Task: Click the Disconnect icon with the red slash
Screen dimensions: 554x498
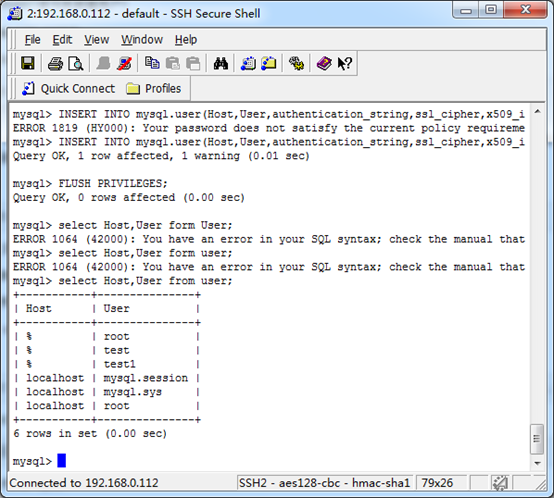Action: tap(124, 64)
